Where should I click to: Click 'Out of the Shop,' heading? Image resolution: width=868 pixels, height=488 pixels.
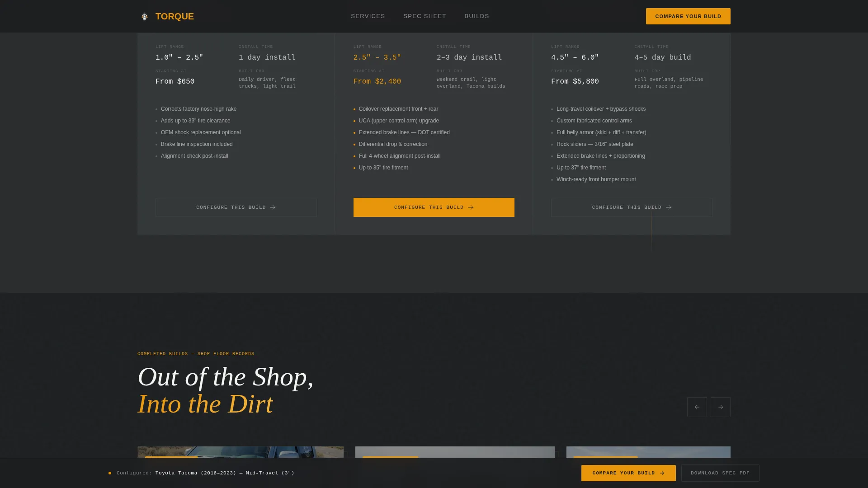tap(226, 377)
